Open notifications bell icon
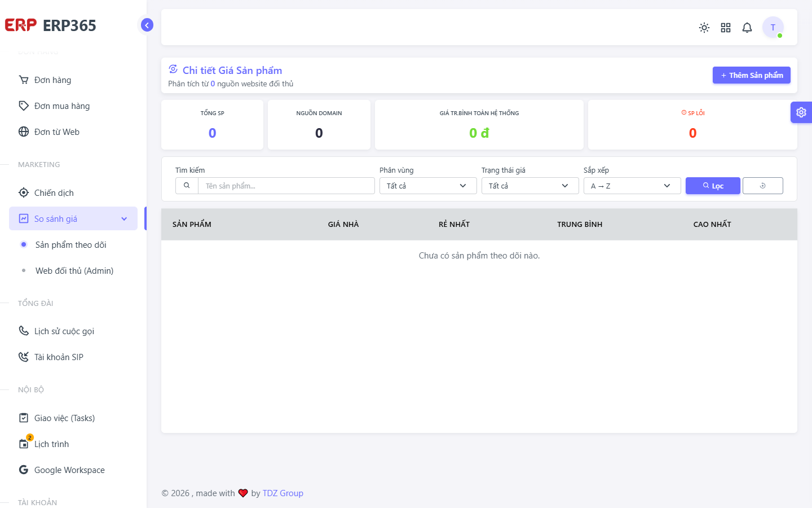The width and height of the screenshot is (812, 508). point(747,28)
